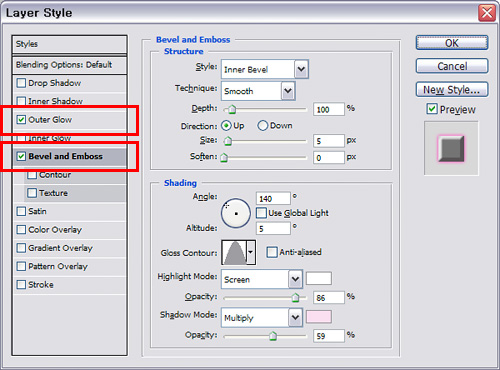The image size is (500, 370).
Task: Click the angle and altitude dial
Action: click(236, 213)
